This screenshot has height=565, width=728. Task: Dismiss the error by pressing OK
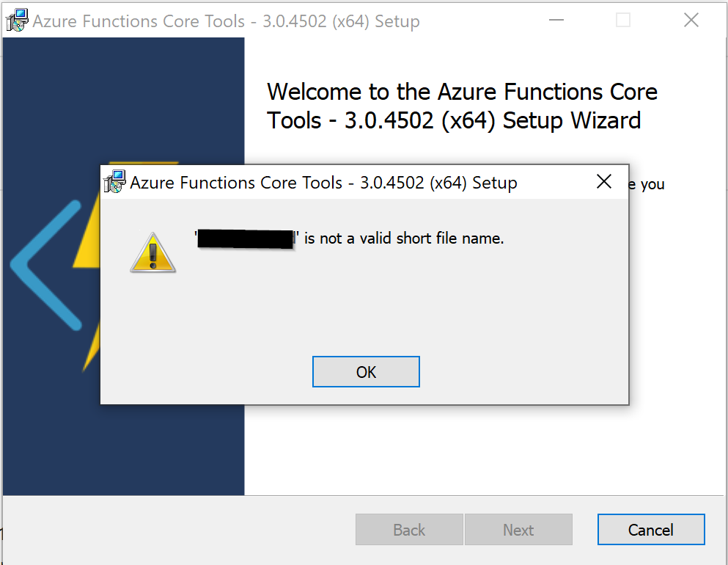click(x=365, y=371)
